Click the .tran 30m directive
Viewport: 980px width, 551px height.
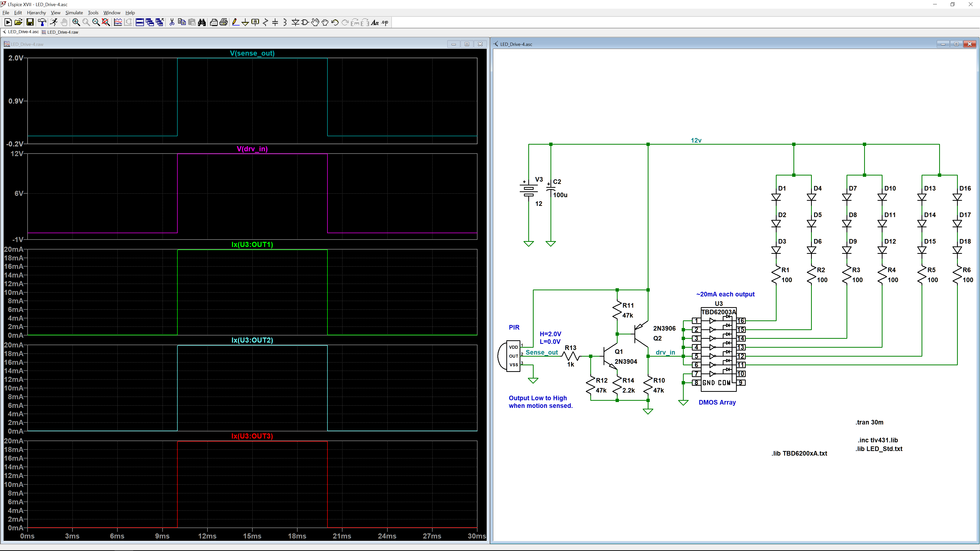(869, 422)
